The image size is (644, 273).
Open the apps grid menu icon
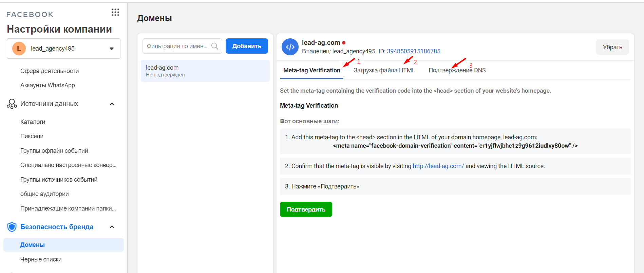tap(115, 13)
